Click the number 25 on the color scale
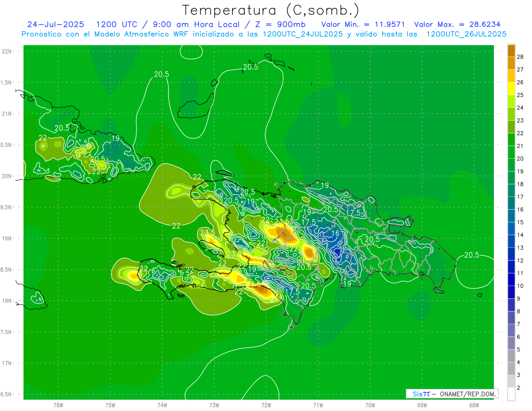This screenshot has width=532, height=411. [x=521, y=95]
